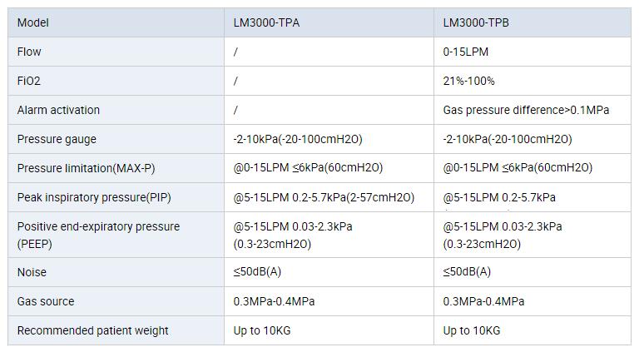The height and width of the screenshot is (357, 644).
Task: Select the FiO2 row label
Action: 29,81
